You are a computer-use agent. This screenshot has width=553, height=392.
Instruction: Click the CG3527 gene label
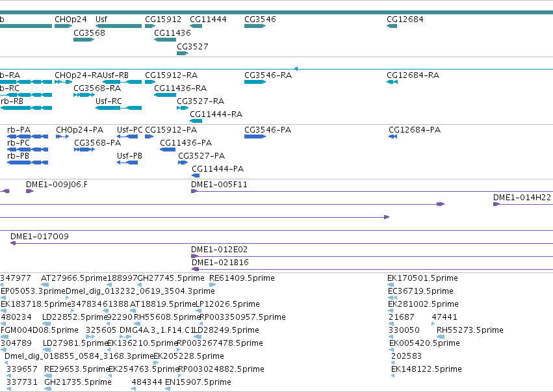192,47
